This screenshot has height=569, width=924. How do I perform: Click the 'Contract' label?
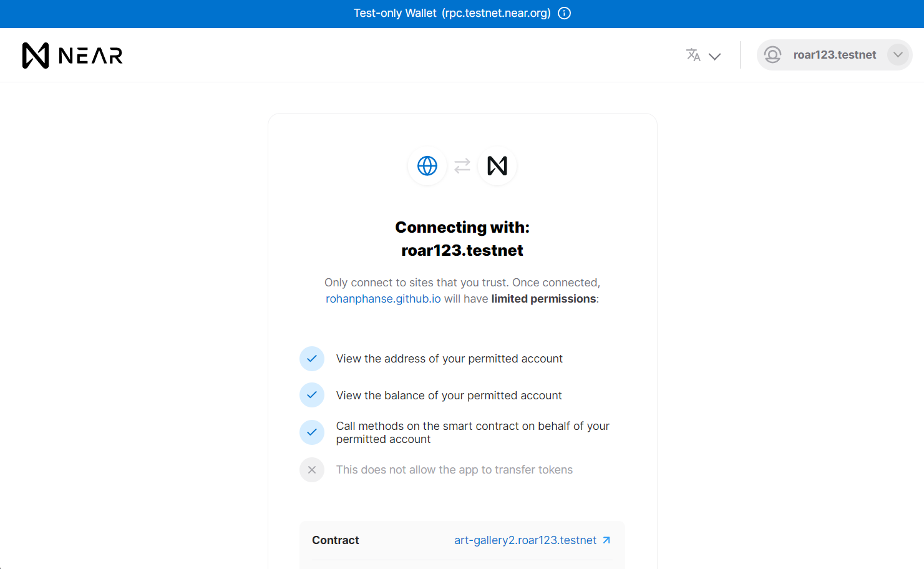click(336, 540)
